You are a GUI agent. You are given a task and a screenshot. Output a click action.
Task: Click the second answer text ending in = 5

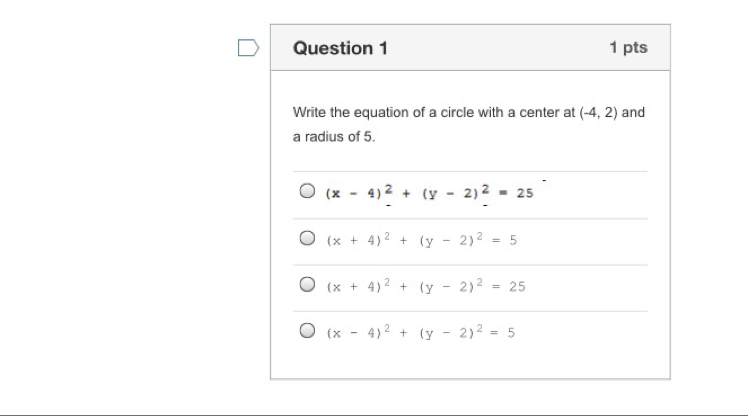click(422, 239)
